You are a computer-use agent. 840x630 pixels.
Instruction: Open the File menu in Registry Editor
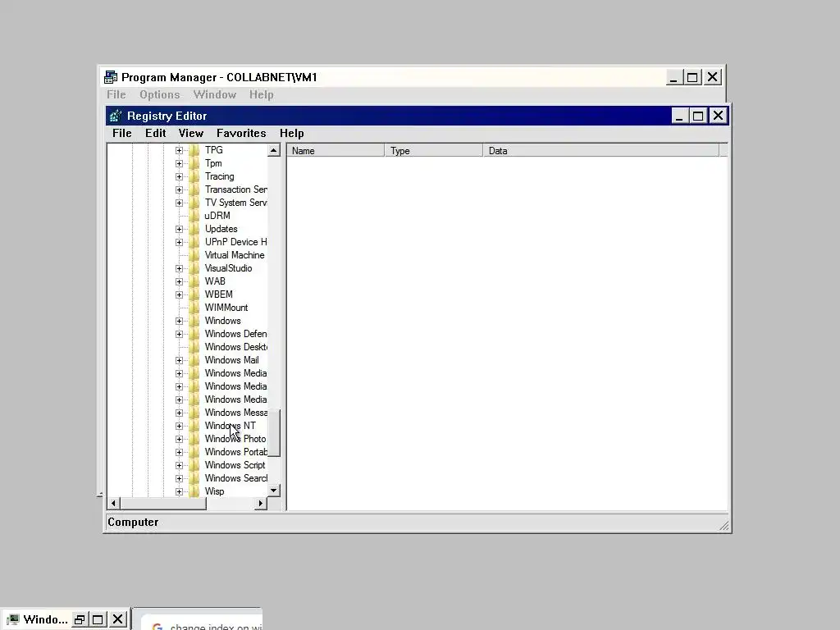click(121, 134)
